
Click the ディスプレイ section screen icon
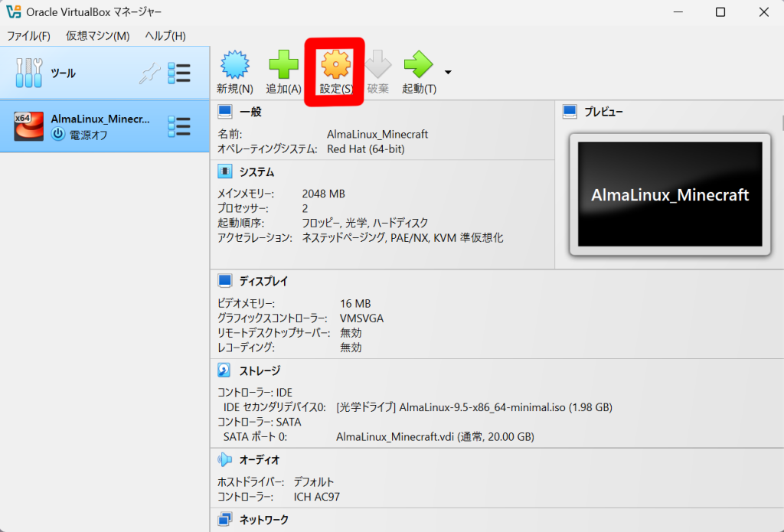(225, 281)
